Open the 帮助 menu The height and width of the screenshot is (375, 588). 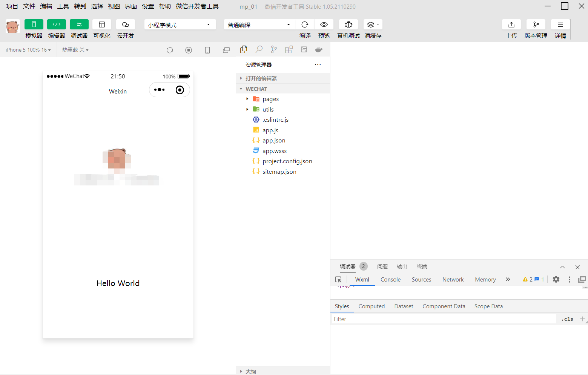click(165, 6)
